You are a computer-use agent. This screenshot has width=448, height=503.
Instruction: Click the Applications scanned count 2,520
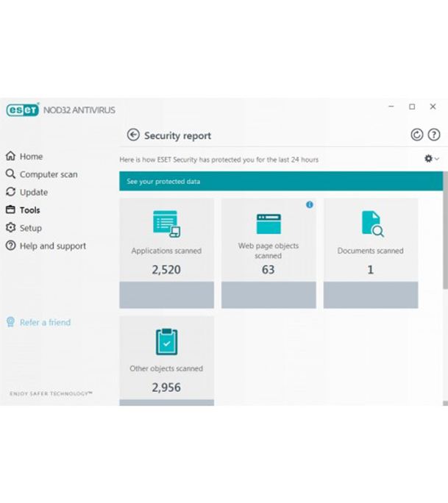(166, 269)
